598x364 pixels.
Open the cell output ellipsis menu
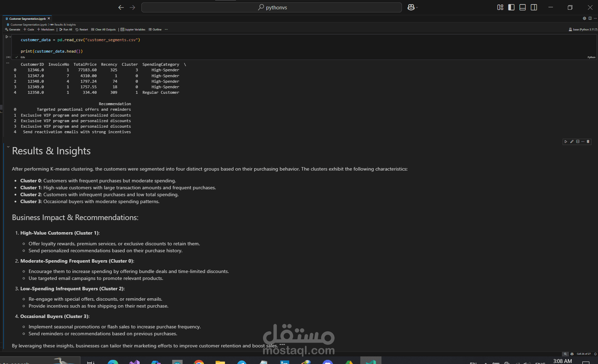7,63
